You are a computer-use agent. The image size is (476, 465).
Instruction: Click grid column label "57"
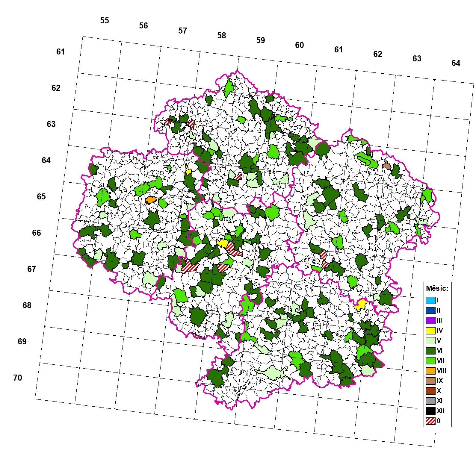click(183, 31)
